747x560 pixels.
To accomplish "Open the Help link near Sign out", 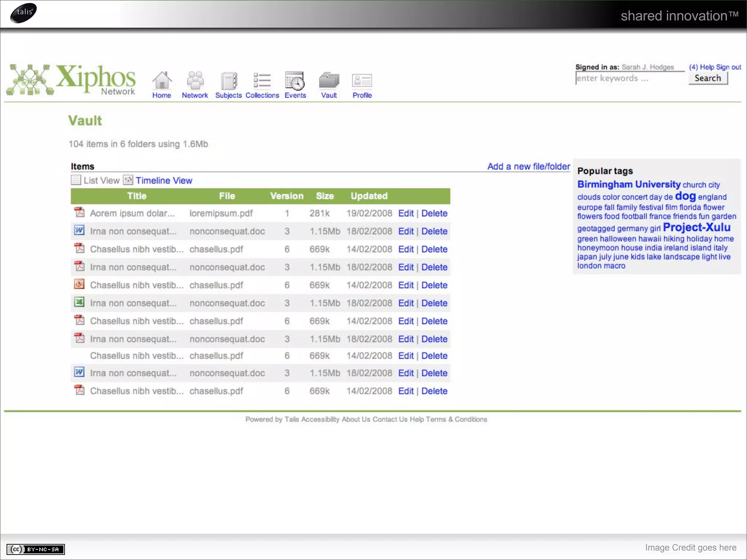I will (707, 67).
